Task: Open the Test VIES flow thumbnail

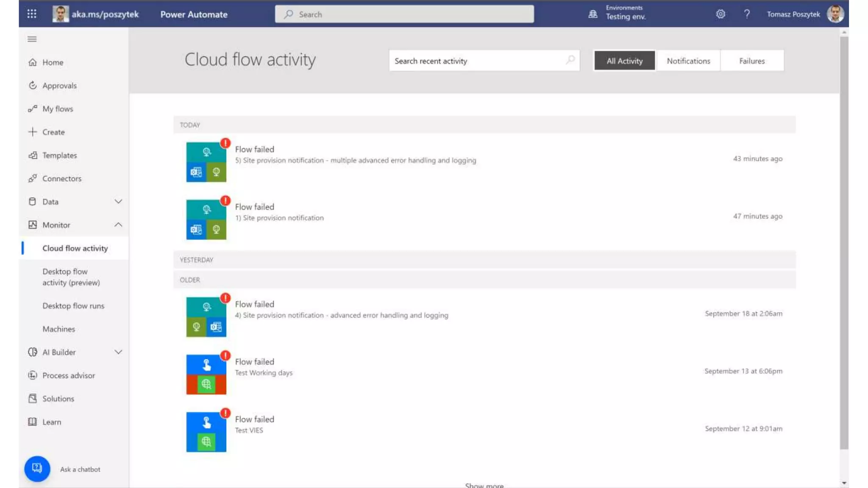Action: (206, 432)
